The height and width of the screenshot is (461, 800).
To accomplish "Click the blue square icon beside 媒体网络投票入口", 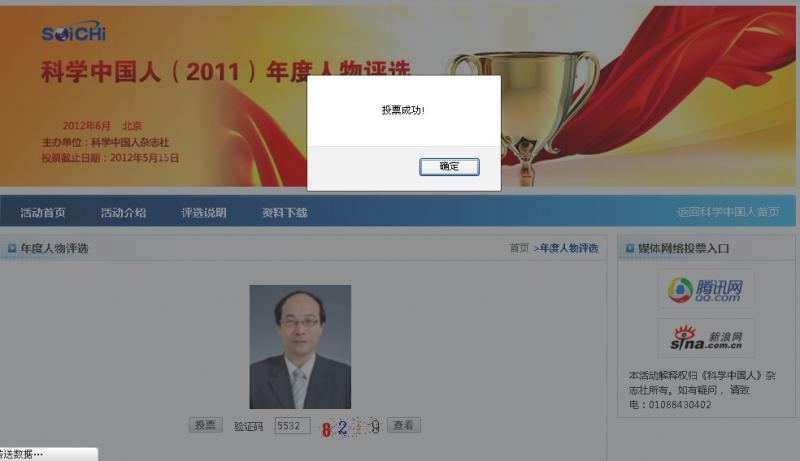I will click(x=630, y=248).
